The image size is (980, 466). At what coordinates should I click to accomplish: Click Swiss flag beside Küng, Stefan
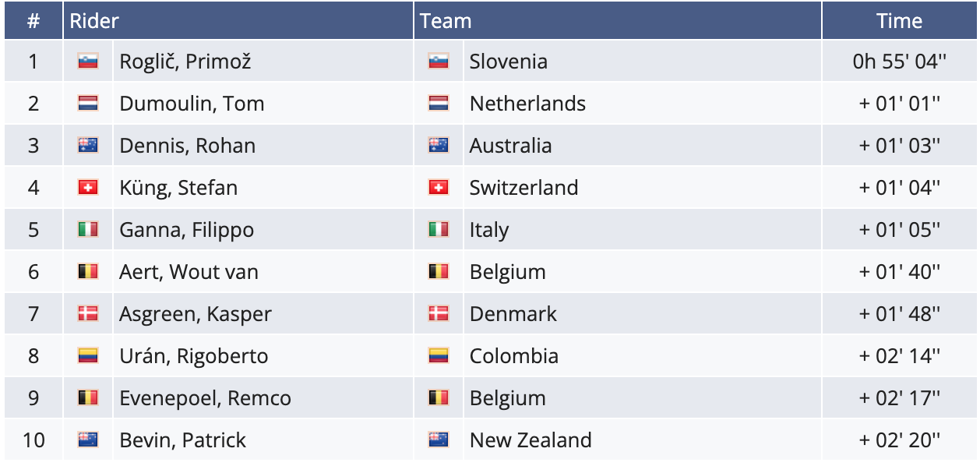point(88,188)
